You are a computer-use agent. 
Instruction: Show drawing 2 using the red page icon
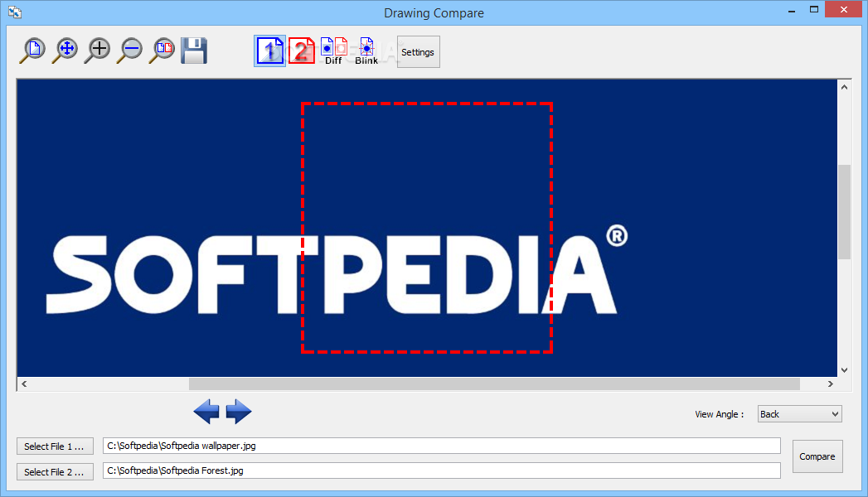point(302,51)
